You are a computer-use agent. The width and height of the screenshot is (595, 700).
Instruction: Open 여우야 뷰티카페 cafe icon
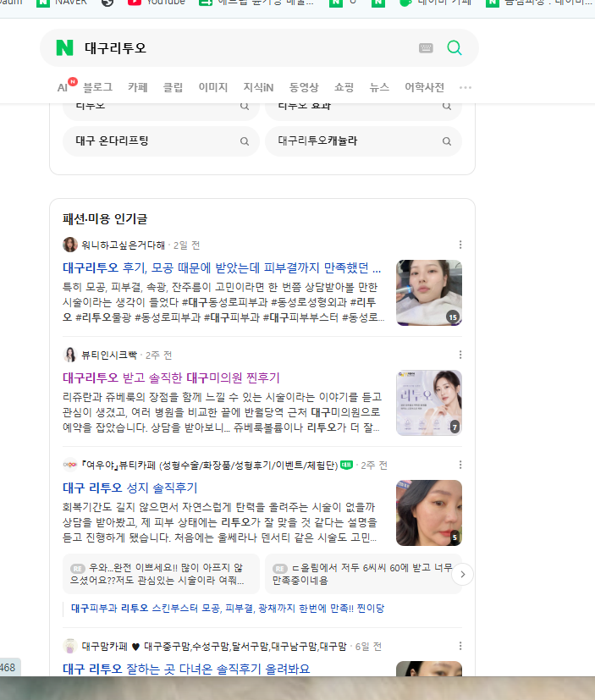coord(70,465)
